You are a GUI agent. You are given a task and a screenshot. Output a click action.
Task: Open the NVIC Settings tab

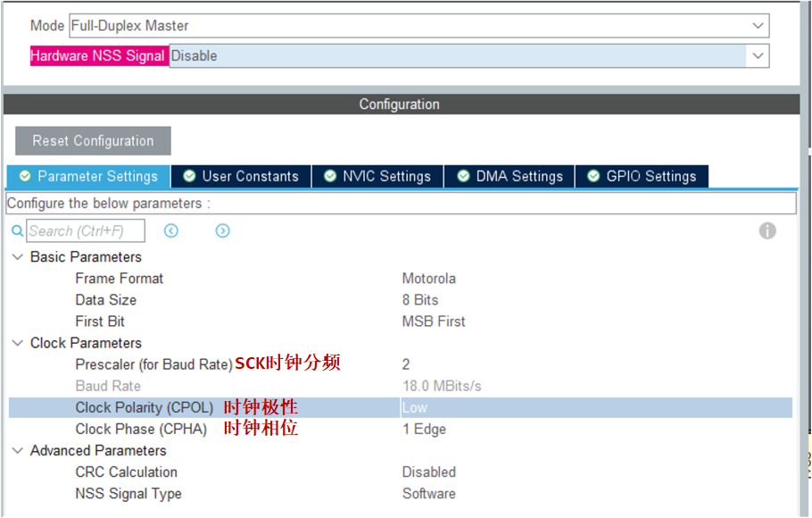coord(377,176)
